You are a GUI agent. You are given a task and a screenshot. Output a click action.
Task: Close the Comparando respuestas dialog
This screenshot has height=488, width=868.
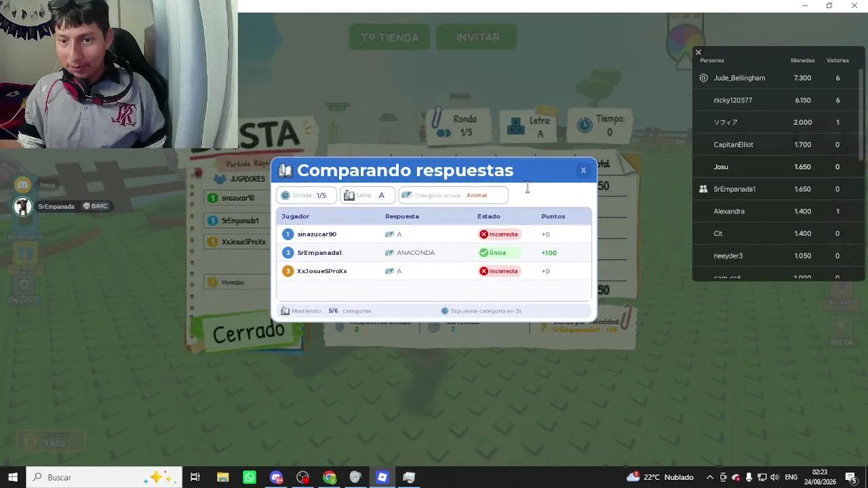[x=583, y=170]
